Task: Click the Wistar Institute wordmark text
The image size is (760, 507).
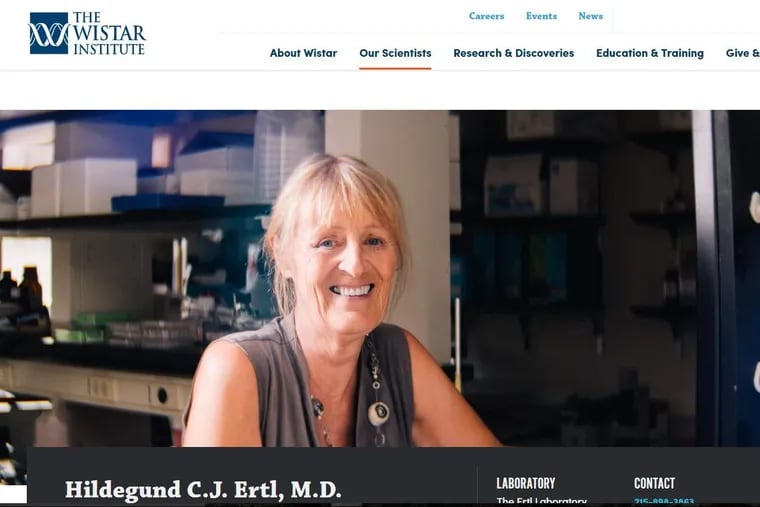Action: tap(109, 33)
